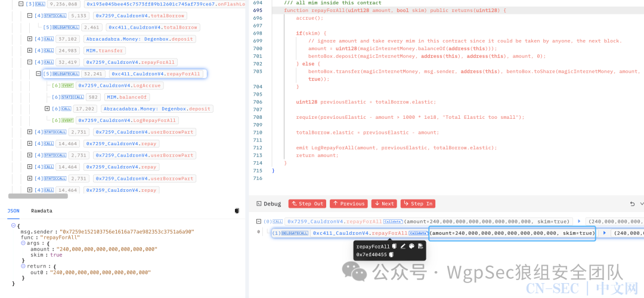Select the MIM.balanceOf static call
The height and width of the screenshot is (298, 644).
127,97
